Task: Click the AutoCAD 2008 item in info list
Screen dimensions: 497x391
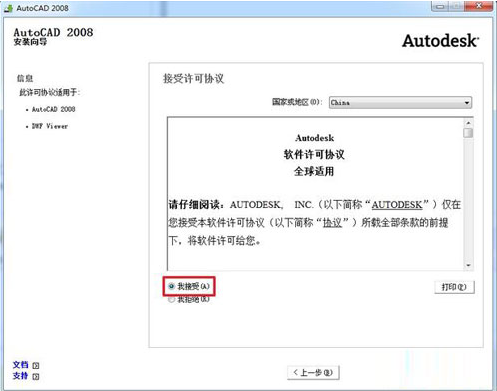Action: pos(53,109)
